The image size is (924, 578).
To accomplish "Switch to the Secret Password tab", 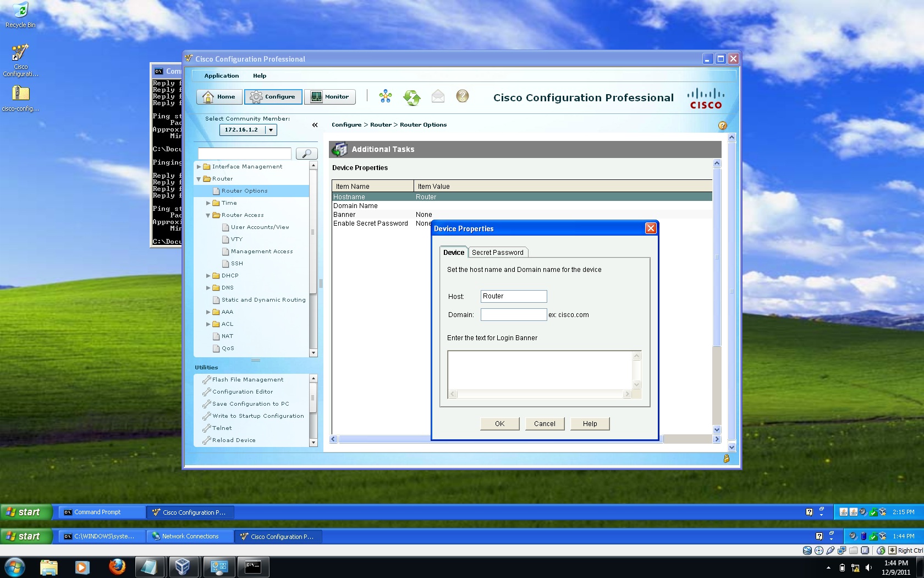I will coord(498,252).
